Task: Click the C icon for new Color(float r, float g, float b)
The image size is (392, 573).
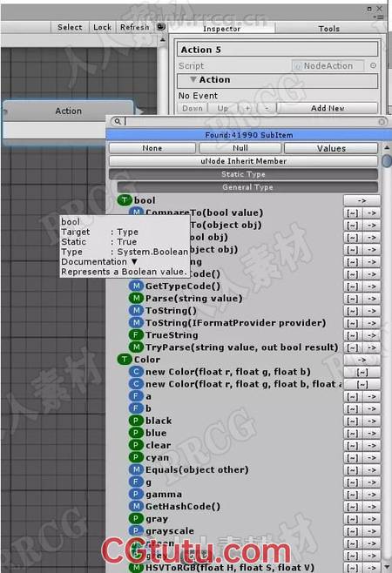Action: coord(136,372)
